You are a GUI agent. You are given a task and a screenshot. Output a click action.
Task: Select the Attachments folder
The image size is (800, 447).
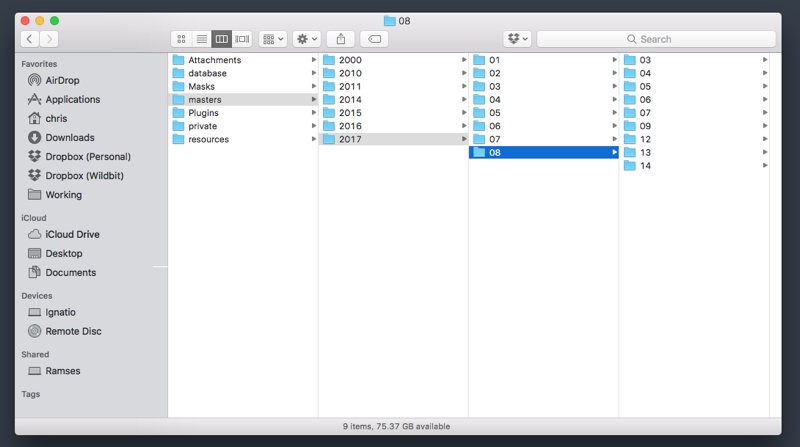(243, 60)
